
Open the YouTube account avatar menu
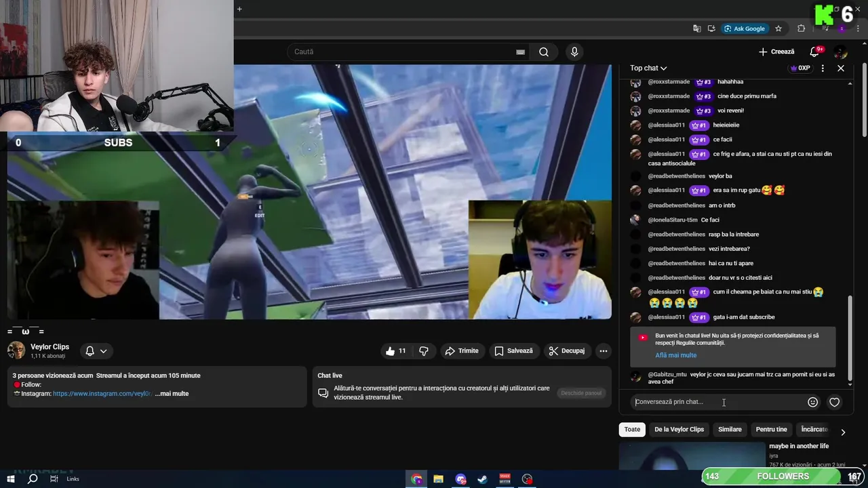coord(840,52)
